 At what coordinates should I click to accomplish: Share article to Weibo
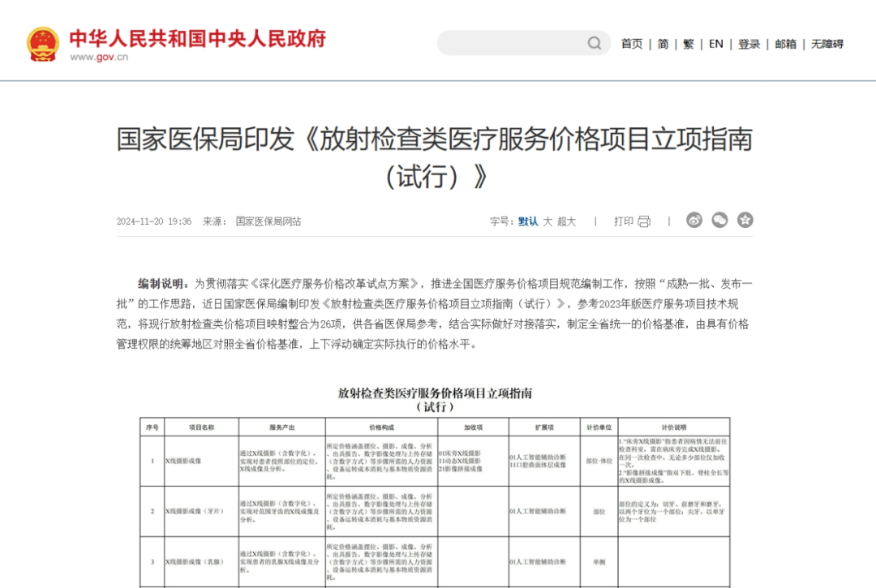(694, 220)
